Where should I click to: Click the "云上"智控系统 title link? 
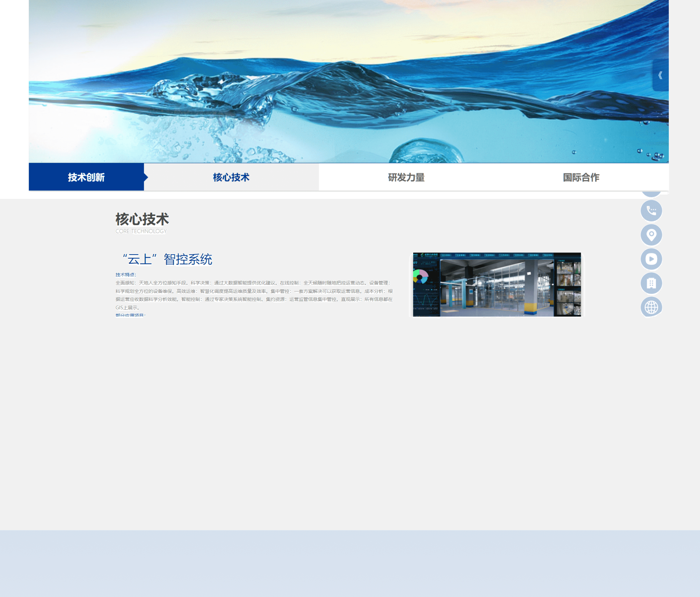click(167, 259)
